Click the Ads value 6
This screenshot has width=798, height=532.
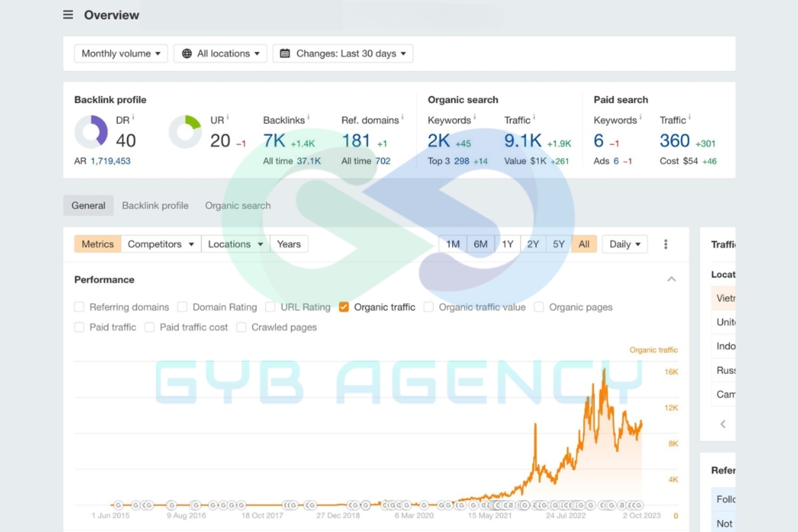tap(616, 161)
